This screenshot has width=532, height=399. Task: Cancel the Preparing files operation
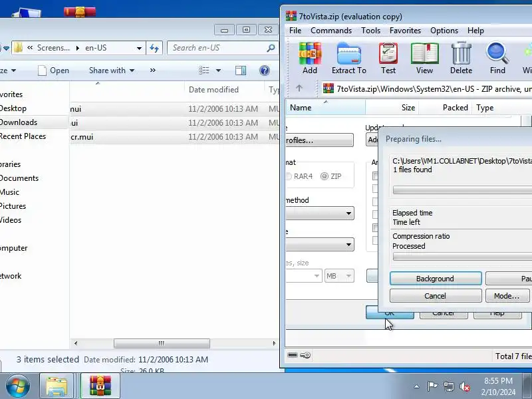(x=436, y=296)
